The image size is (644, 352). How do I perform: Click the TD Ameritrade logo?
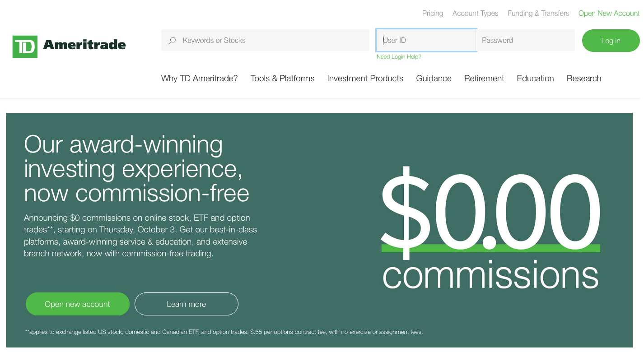(x=69, y=46)
